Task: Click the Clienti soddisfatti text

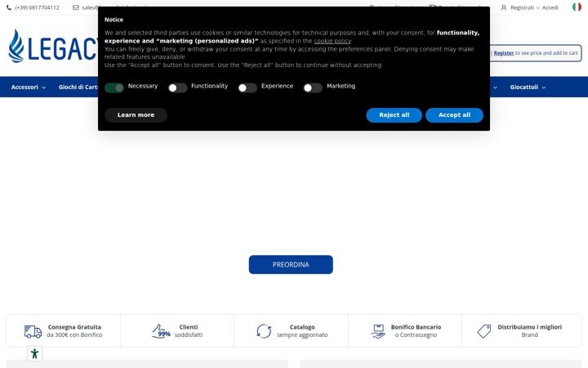Action: click(x=189, y=331)
